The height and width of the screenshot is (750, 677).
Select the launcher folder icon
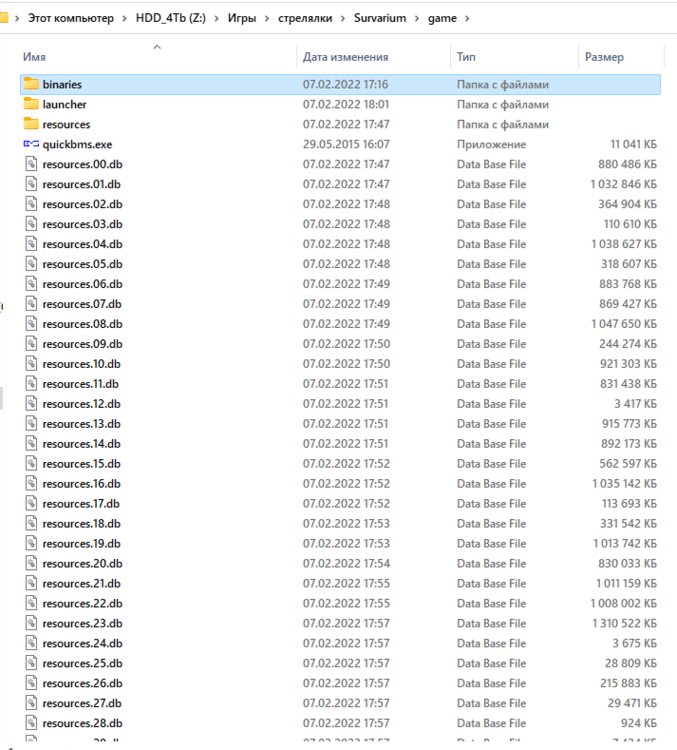pos(31,104)
